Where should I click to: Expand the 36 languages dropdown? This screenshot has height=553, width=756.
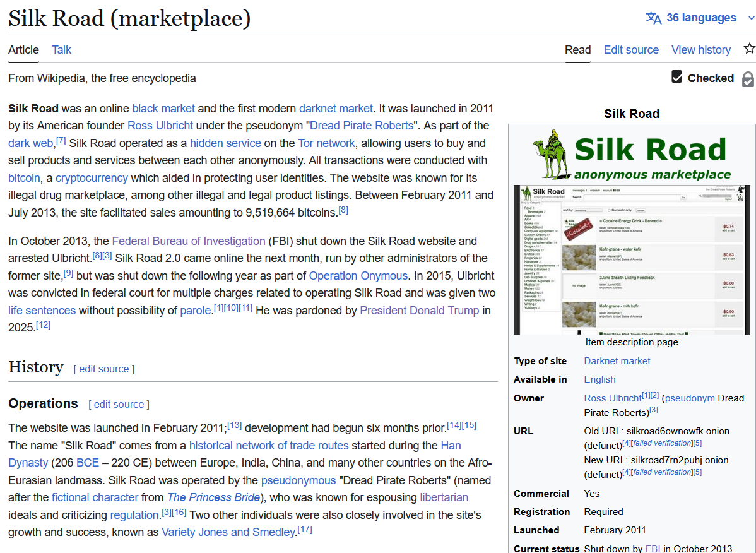pyautogui.click(x=700, y=18)
